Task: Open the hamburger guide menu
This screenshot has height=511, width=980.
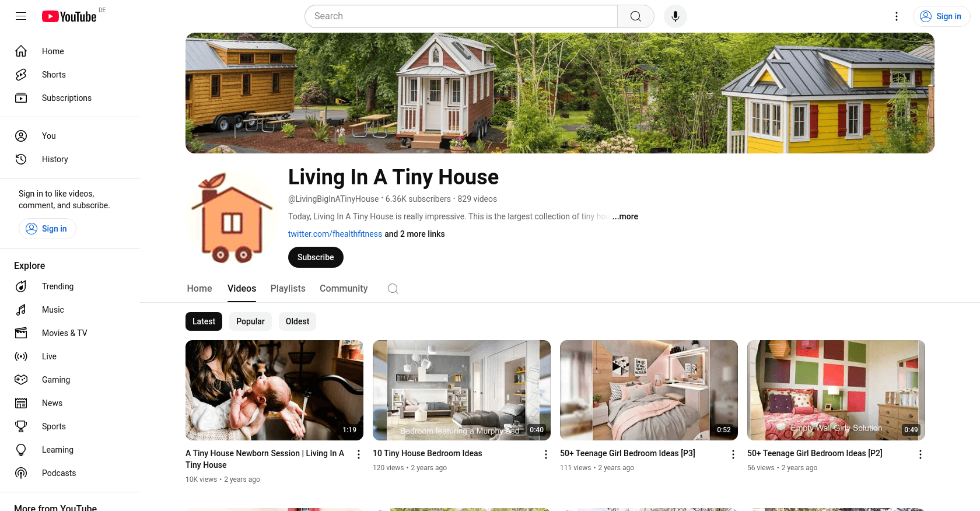Action: [21, 16]
